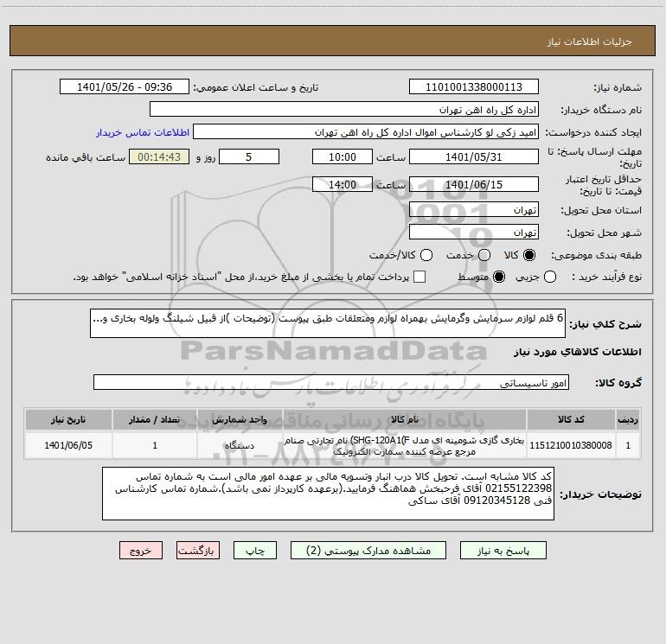Screen dimensions: 666x644
Task: Click product code cell 1151210010380008
Action: [571, 445]
